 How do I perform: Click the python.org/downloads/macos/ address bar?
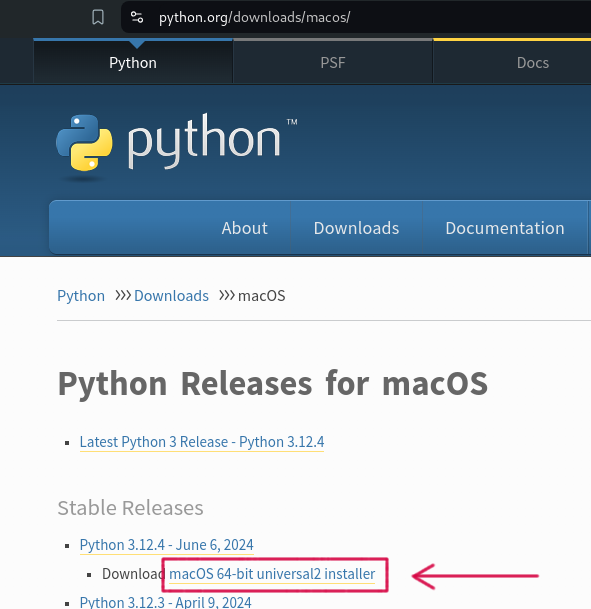[356, 17]
